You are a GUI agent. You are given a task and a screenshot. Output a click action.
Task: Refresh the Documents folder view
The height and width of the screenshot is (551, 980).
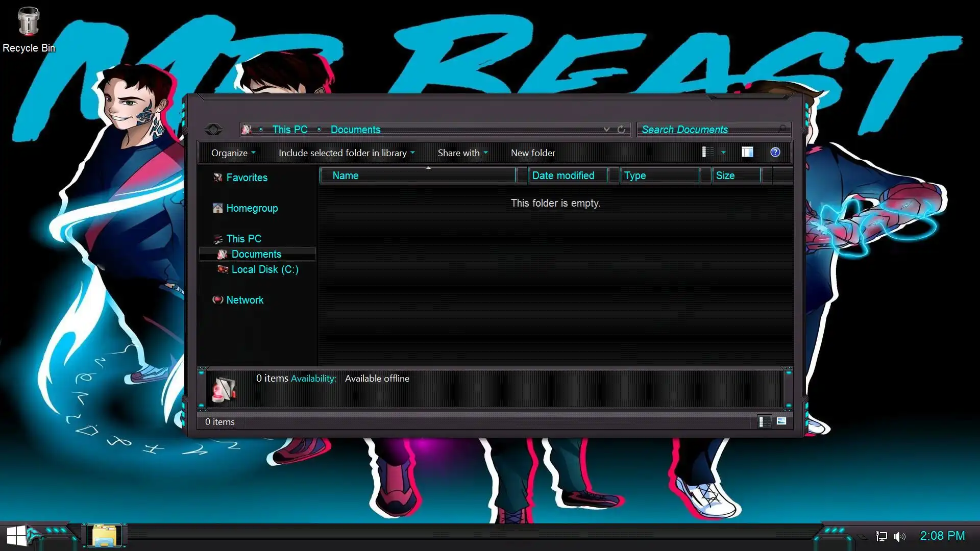coord(621,130)
